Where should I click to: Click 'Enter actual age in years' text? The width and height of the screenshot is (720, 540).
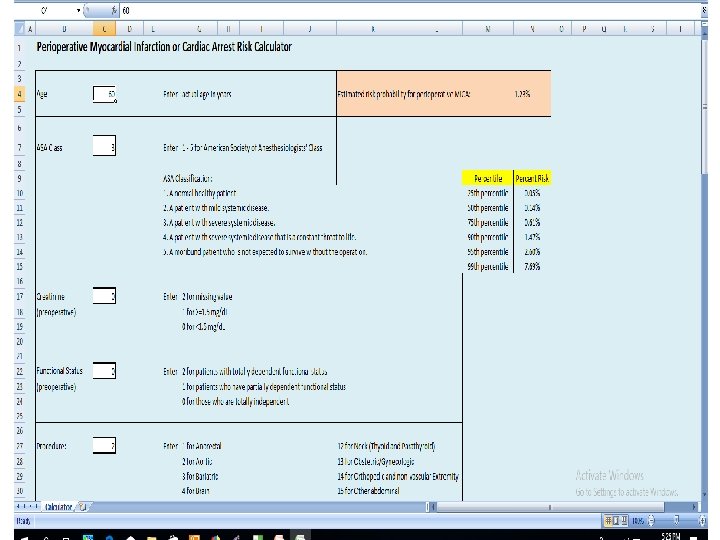(197, 94)
